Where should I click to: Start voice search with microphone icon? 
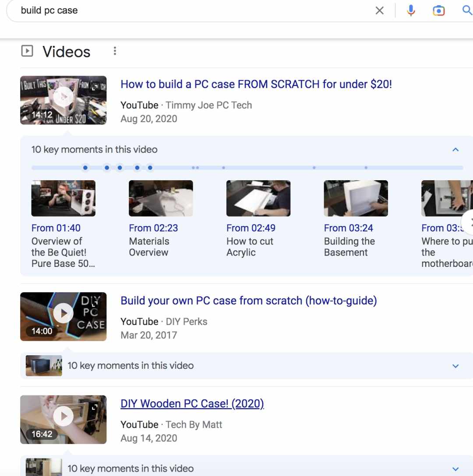(411, 10)
